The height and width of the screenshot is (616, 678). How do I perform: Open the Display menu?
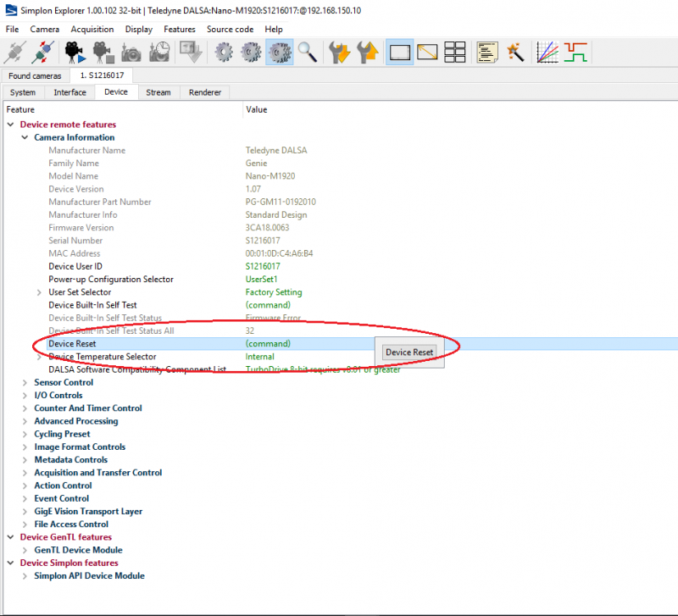pos(139,30)
